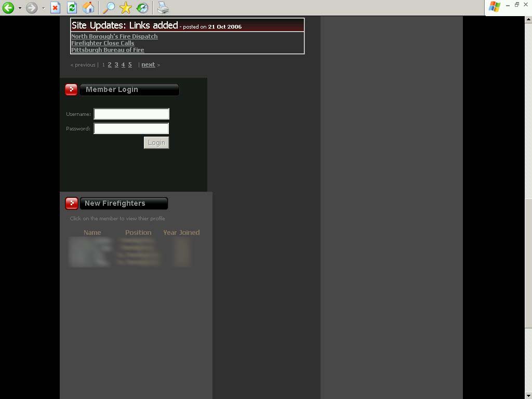
Task: Stop page loading with red X icon
Action: point(55,8)
